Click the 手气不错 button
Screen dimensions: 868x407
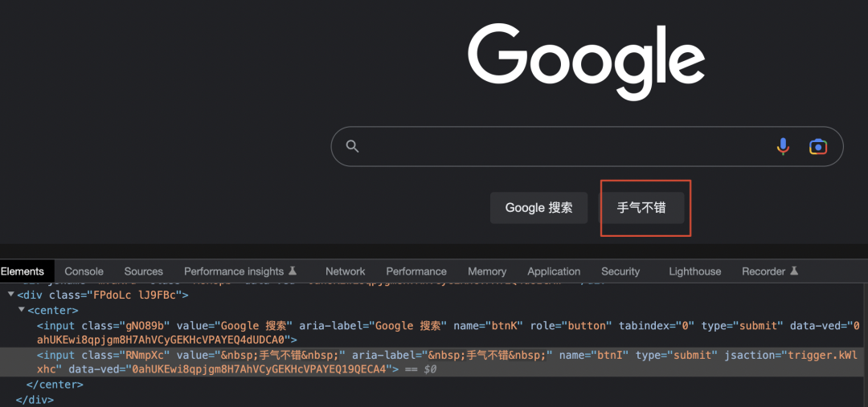pos(642,208)
